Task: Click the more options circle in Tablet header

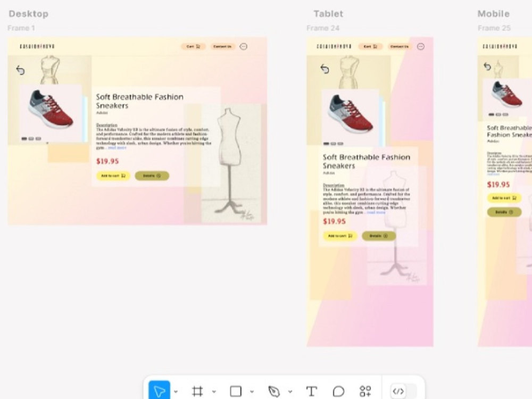Action: tap(421, 46)
